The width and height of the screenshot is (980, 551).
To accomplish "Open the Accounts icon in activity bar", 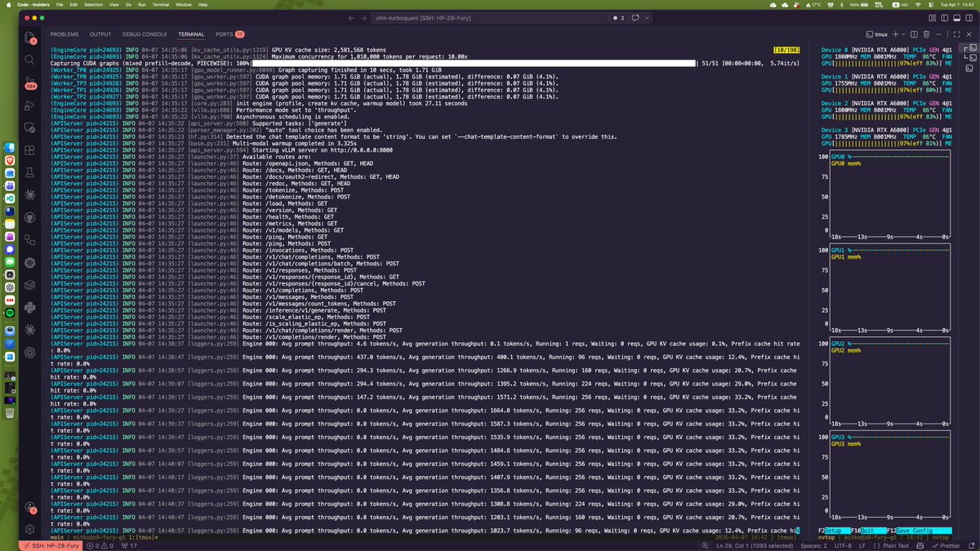I will 30,507.
